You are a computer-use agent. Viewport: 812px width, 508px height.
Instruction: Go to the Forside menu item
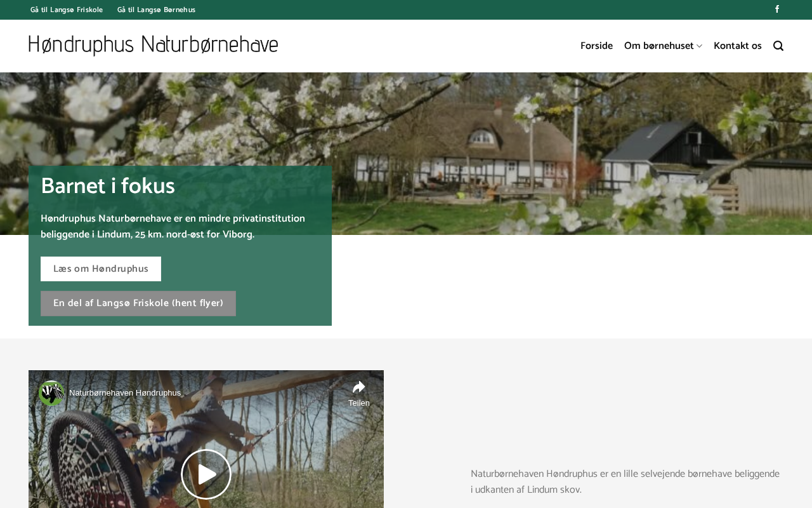coord(596,46)
